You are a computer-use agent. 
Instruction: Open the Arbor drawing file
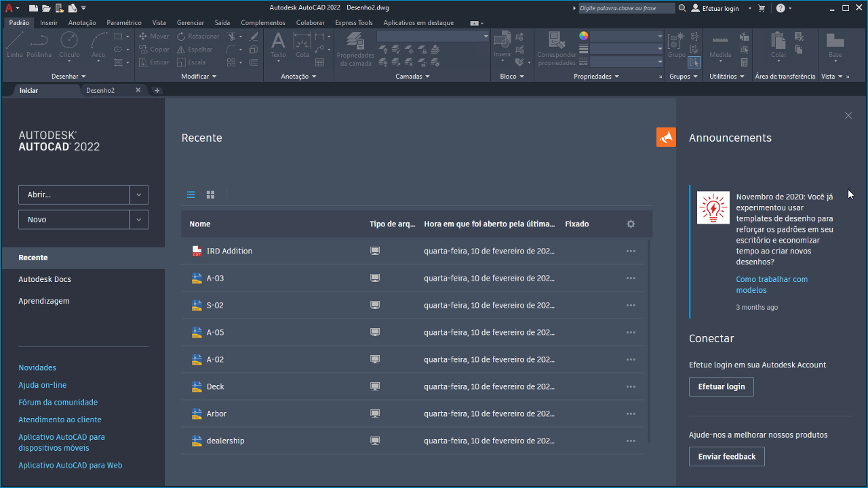point(216,413)
